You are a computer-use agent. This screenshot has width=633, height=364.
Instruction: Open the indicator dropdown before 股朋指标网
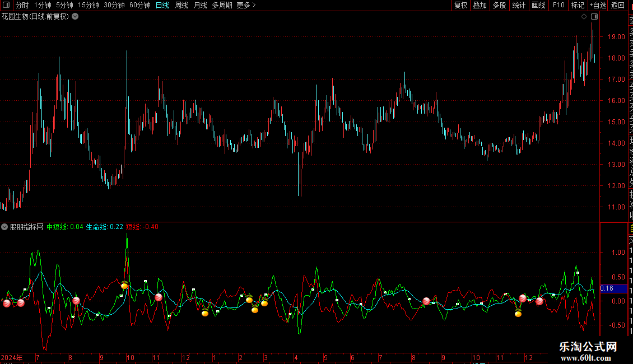point(4,227)
